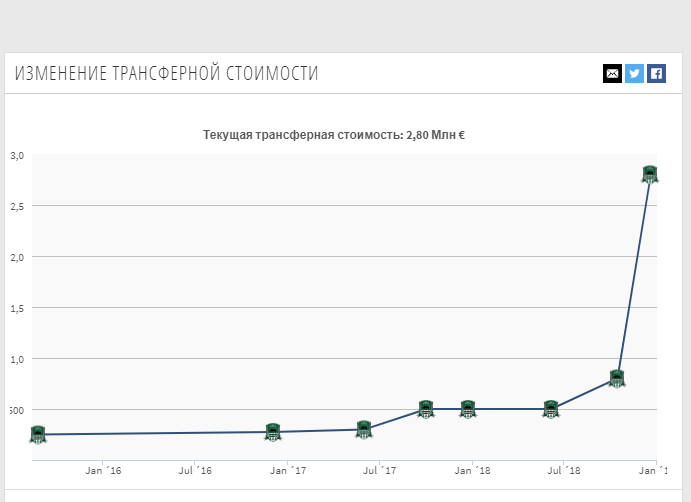The height and width of the screenshot is (502, 691).
Task: Click the Jan '17 axis label
Action: (288, 471)
